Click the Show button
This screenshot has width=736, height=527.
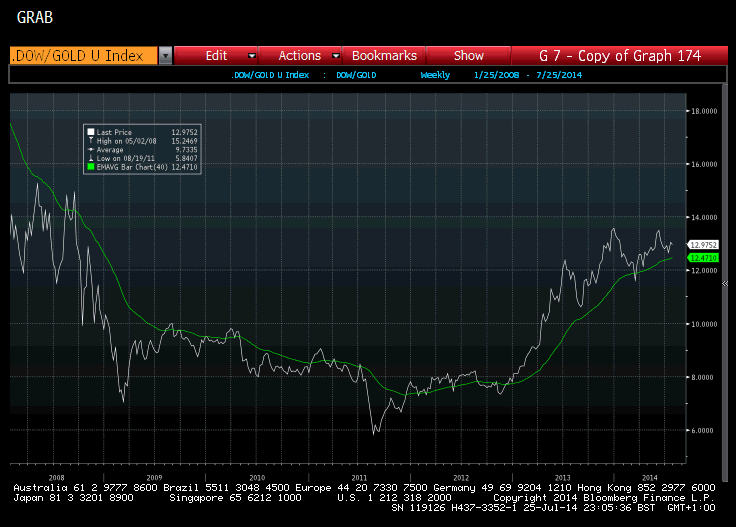pos(468,56)
